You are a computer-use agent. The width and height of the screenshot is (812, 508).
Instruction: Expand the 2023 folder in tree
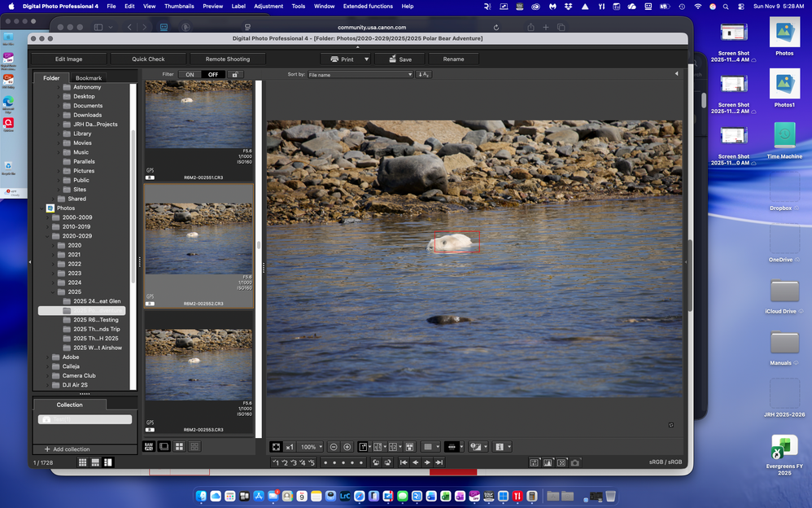click(x=54, y=274)
